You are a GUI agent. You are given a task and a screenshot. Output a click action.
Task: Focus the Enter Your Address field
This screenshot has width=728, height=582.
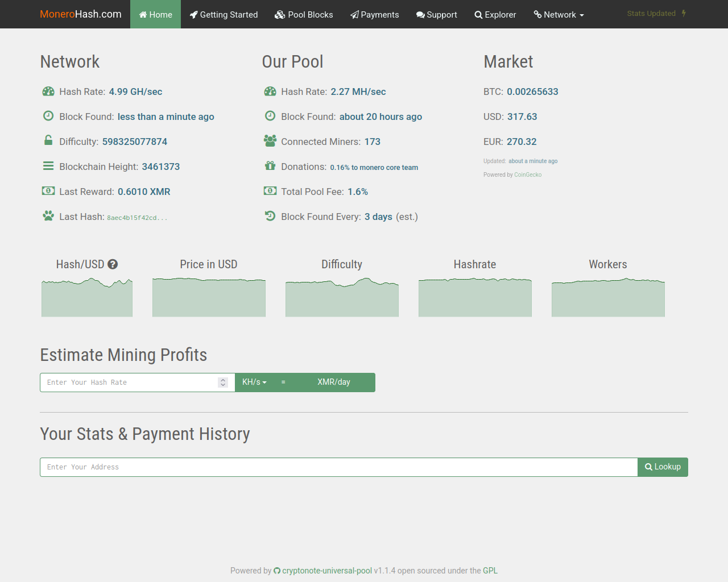coord(338,467)
